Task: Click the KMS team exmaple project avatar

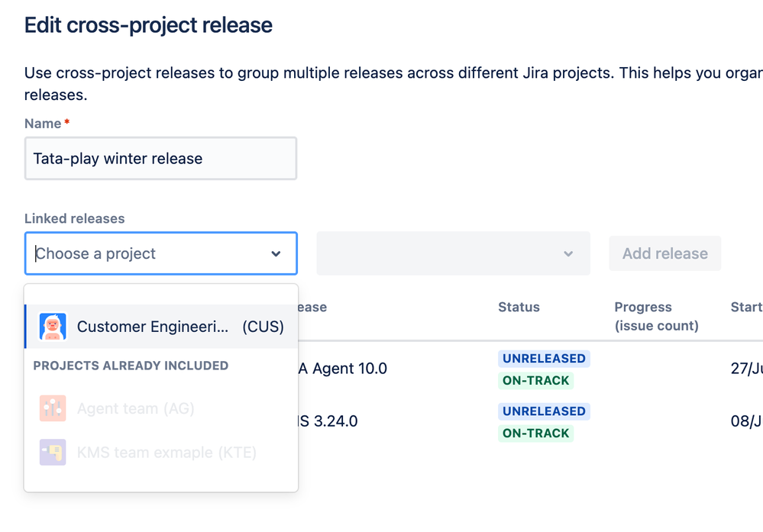Action: [x=53, y=453]
